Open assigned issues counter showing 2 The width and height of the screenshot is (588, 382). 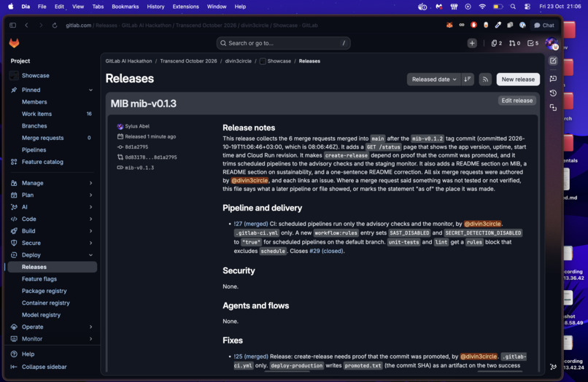pyautogui.click(x=497, y=43)
